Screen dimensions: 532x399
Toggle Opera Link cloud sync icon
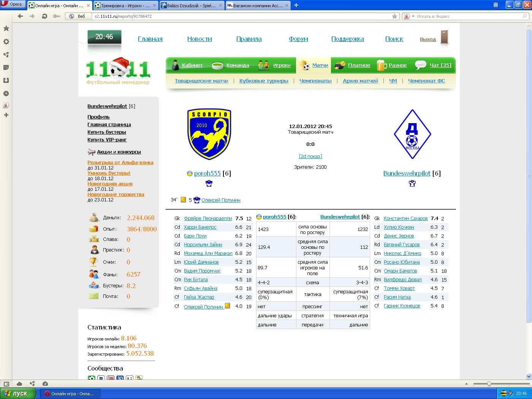(19, 384)
